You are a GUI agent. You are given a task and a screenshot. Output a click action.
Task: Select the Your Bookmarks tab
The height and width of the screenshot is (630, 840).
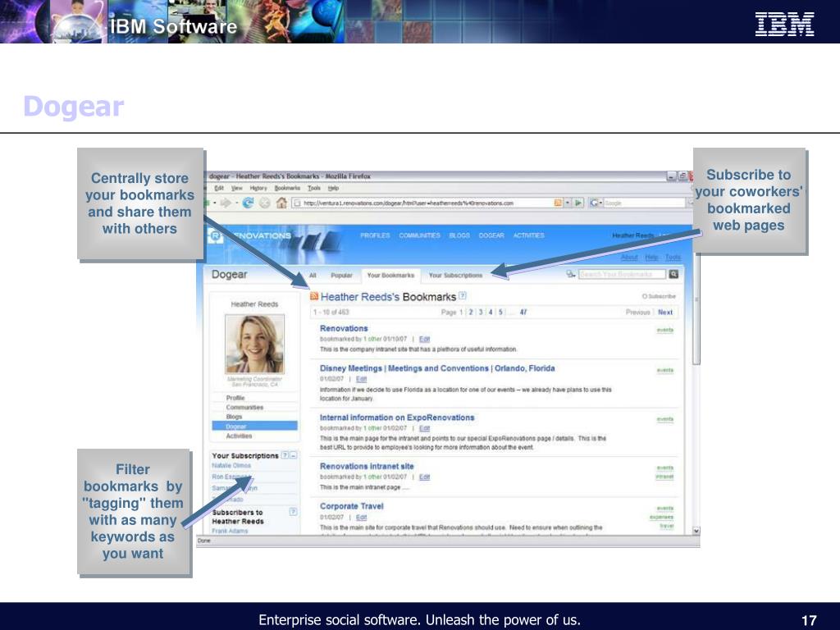(x=390, y=276)
